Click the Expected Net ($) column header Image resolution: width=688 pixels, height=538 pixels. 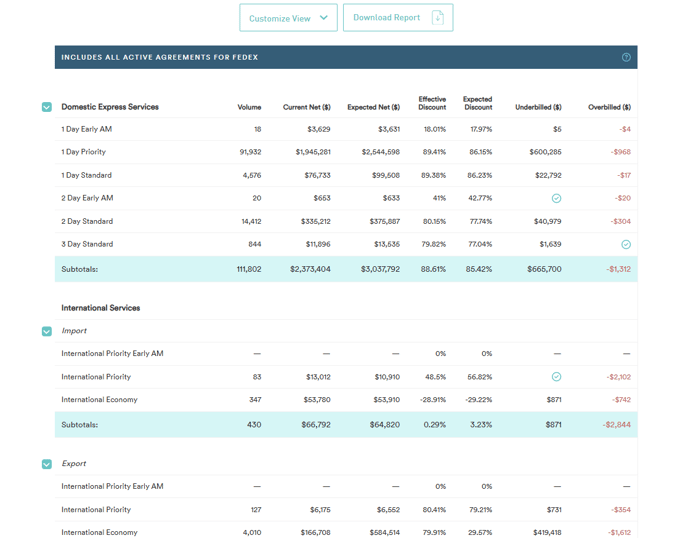tap(373, 107)
